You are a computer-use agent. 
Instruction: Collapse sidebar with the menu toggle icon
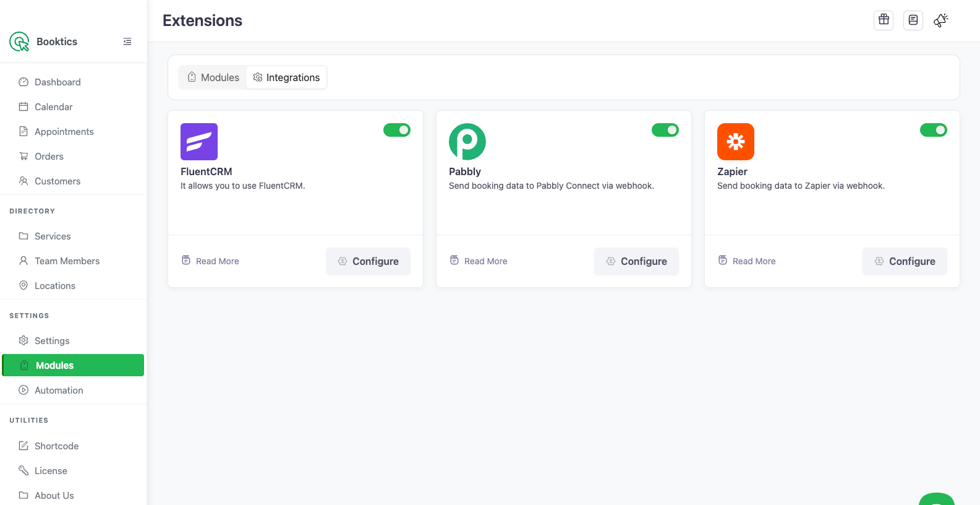[x=127, y=41]
